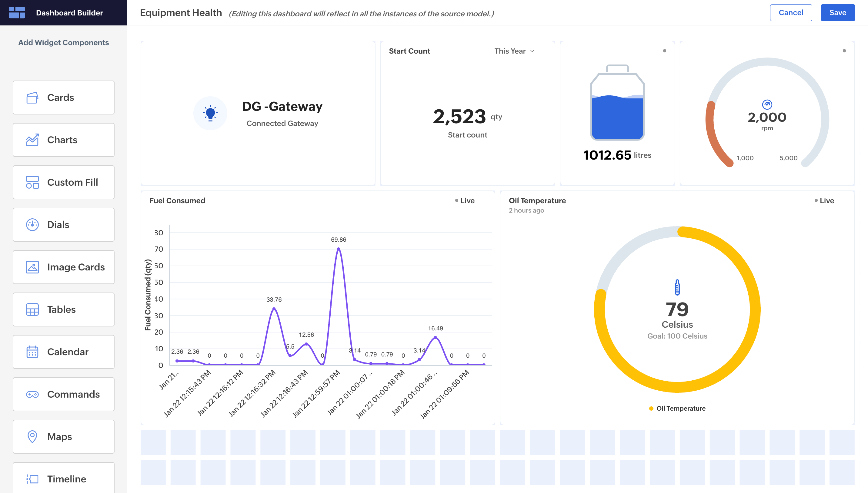This screenshot has width=868, height=493.
Task: Open the Commands widget component
Action: point(64,394)
